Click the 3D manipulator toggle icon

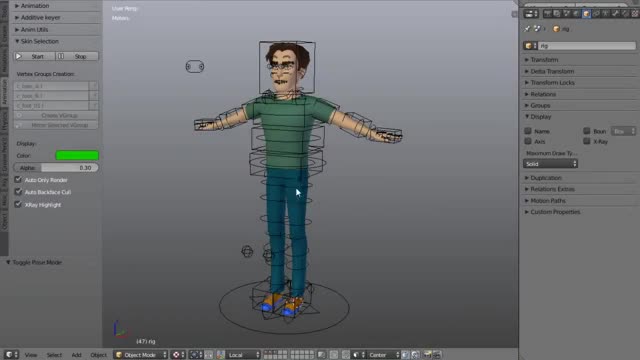click(x=209, y=355)
